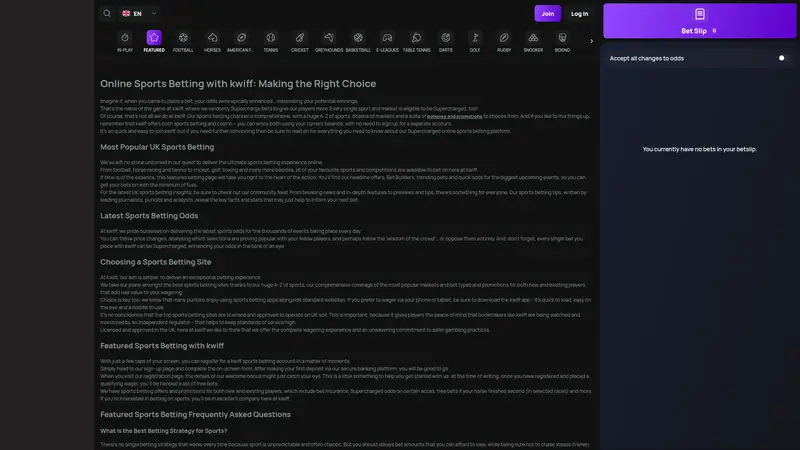Open the E-Leagues category
800x450 pixels.
pos(387,41)
